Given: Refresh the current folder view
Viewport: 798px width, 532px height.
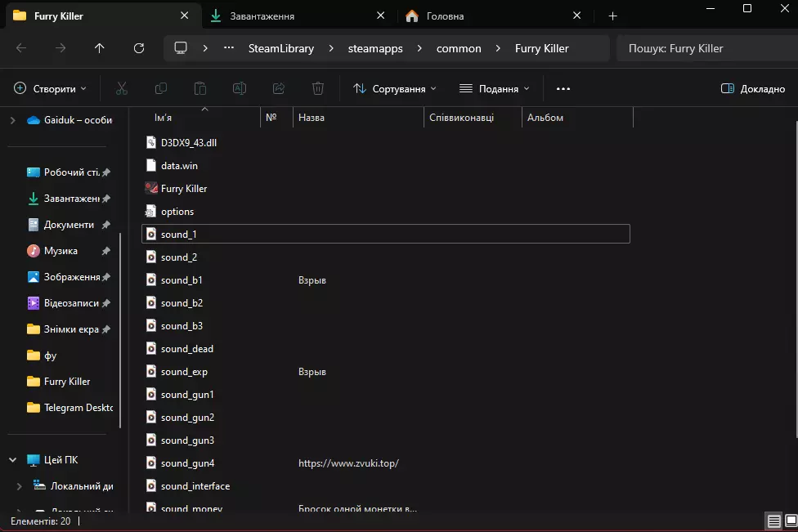Looking at the screenshot, I should (x=139, y=48).
